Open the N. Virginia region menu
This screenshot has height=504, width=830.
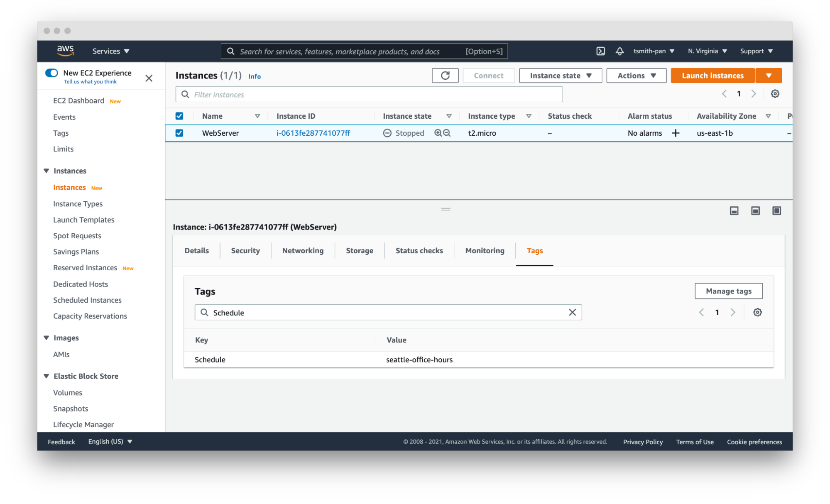(x=707, y=51)
